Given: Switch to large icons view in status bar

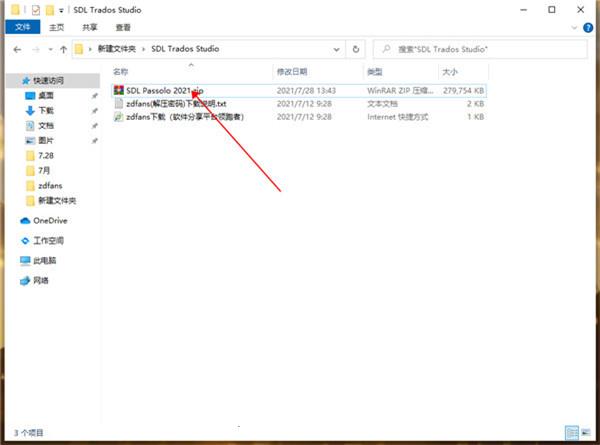Looking at the screenshot, I should pyautogui.click(x=586, y=433).
